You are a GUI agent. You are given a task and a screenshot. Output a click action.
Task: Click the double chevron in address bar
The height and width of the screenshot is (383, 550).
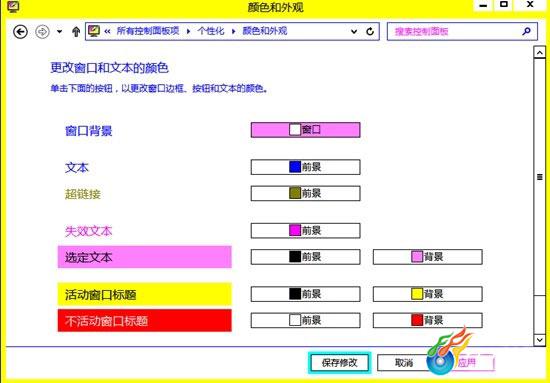pos(107,32)
